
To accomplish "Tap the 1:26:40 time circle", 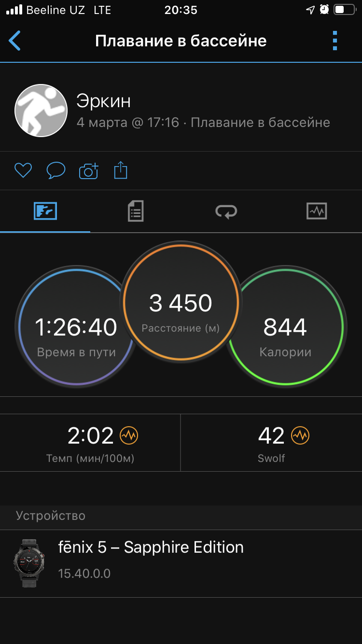I will click(x=68, y=328).
